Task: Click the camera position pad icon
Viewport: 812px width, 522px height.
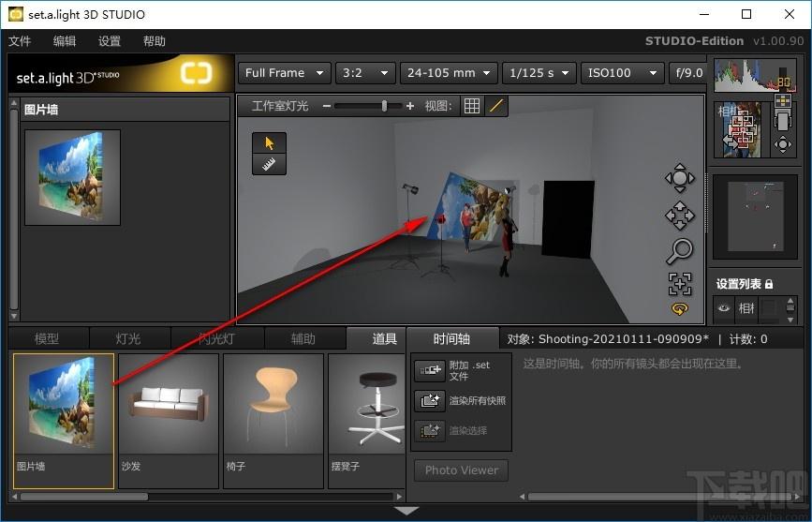Action: point(782,100)
